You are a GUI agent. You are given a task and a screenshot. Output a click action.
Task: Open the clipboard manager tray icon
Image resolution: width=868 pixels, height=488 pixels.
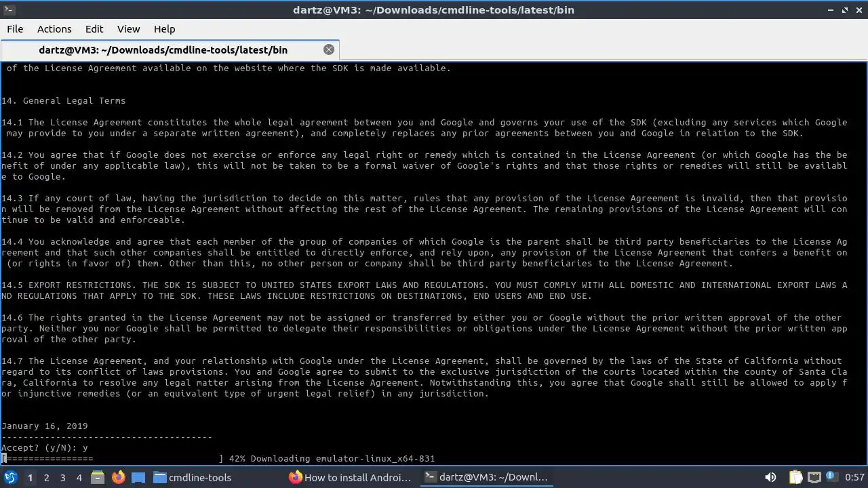tap(795, 477)
